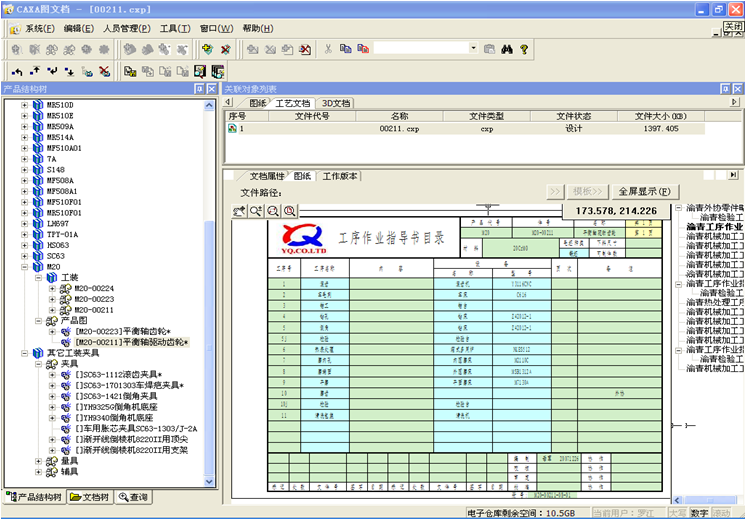Open the 人员管理(P) menu

coord(127,29)
